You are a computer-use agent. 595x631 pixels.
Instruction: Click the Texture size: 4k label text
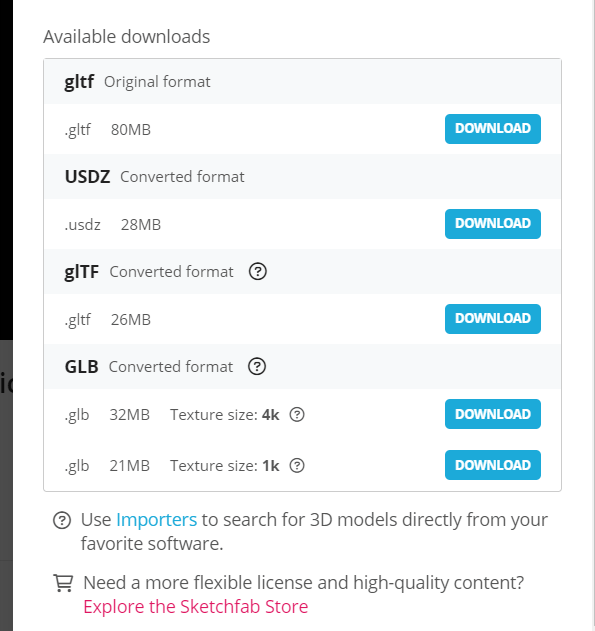tap(224, 414)
